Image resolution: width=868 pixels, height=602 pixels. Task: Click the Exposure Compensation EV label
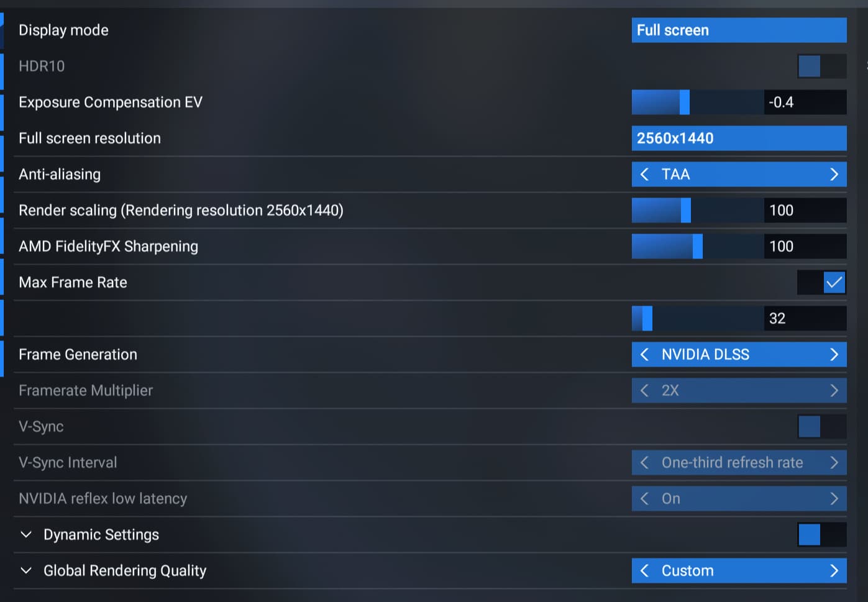point(111,102)
